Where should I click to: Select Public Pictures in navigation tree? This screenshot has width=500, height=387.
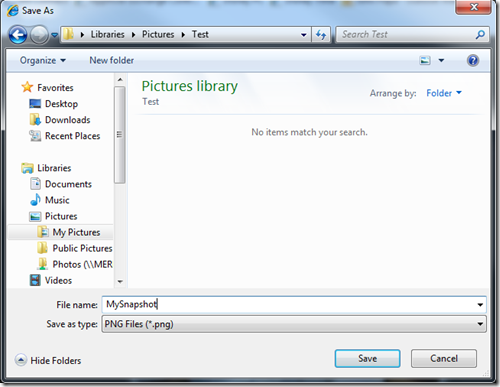[x=83, y=248]
